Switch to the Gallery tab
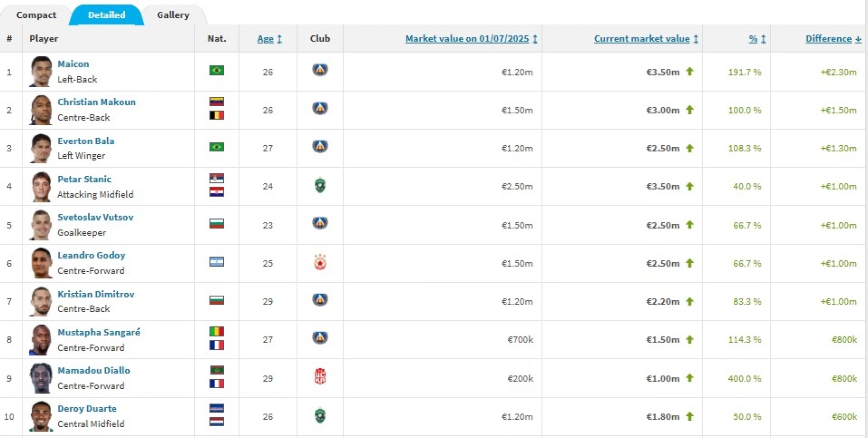The height and width of the screenshot is (438, 868). tap(173, 15)
